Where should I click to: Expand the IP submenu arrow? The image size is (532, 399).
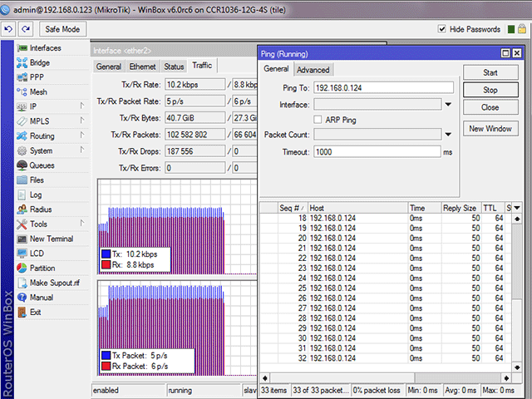click(82, 106)
